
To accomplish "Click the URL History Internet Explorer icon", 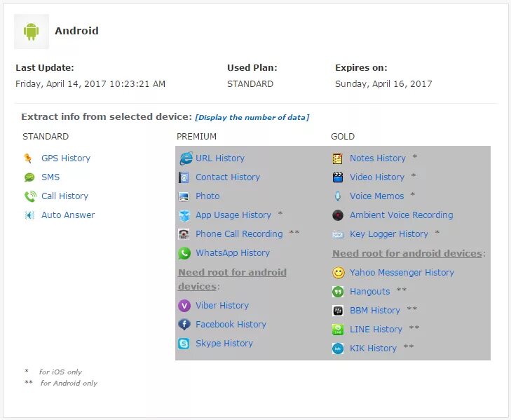I will click(x=186, y=158).
